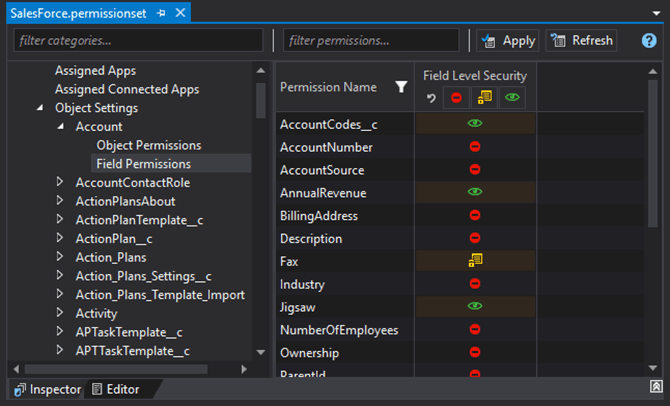Click into the filter permissions box
Screen dimensions: 670x406
(371, 41)
